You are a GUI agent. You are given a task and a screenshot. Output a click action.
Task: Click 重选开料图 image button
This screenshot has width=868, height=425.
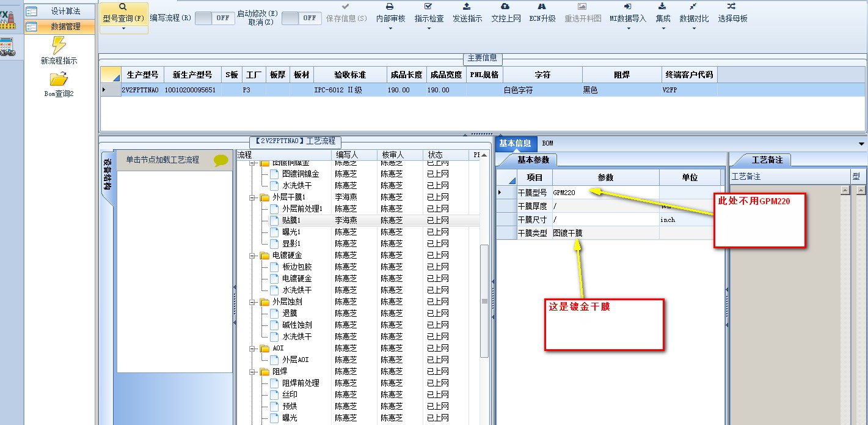(x=583, y=13)
